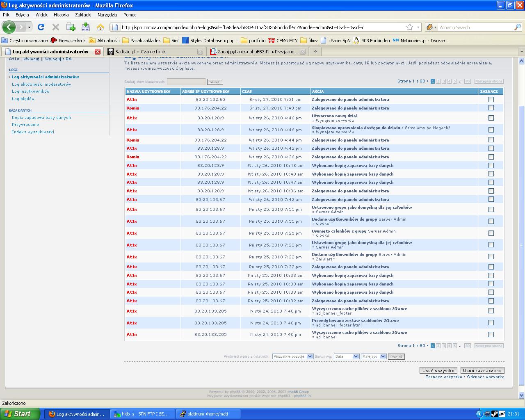Open the Zakładki menu
525x420 pixels.
(x=83, y=15)
